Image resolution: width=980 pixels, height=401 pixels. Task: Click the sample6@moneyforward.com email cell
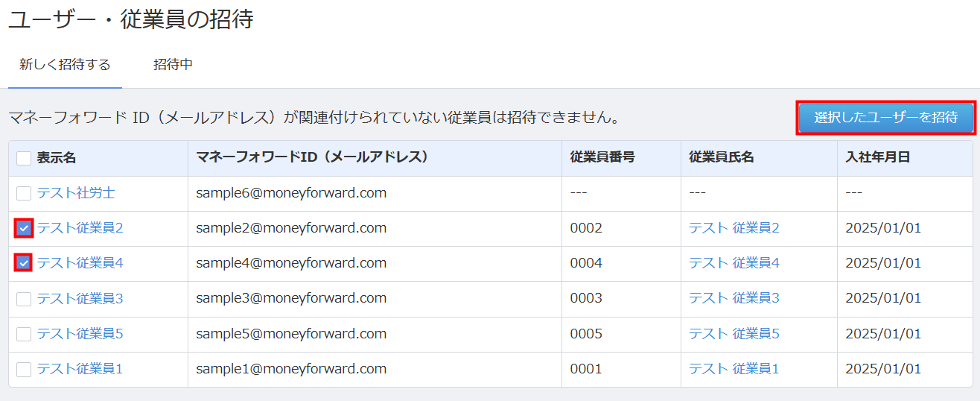291,193
